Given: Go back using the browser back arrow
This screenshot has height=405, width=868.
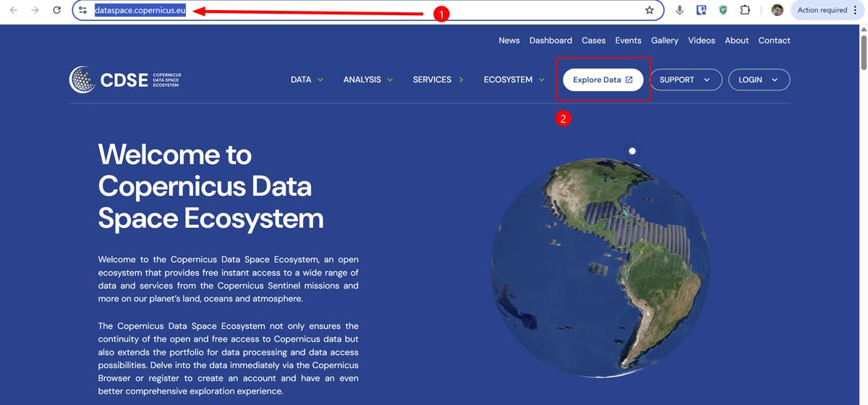Looking at the screenshot, I should 13,10.
